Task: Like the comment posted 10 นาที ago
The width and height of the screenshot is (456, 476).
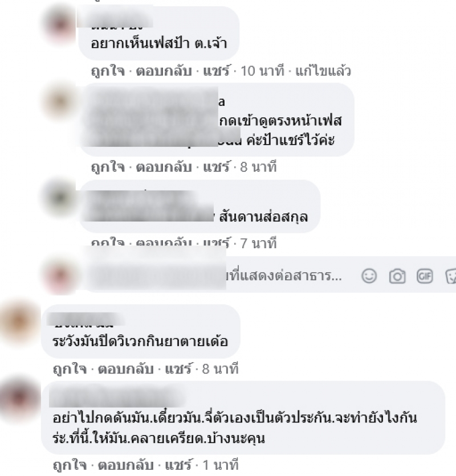Action: [x=108, y=71]
